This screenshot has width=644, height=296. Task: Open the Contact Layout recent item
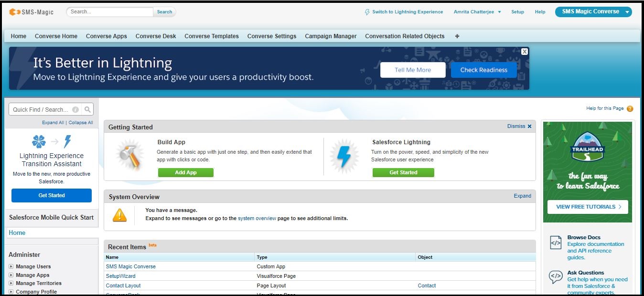[123, 285]
